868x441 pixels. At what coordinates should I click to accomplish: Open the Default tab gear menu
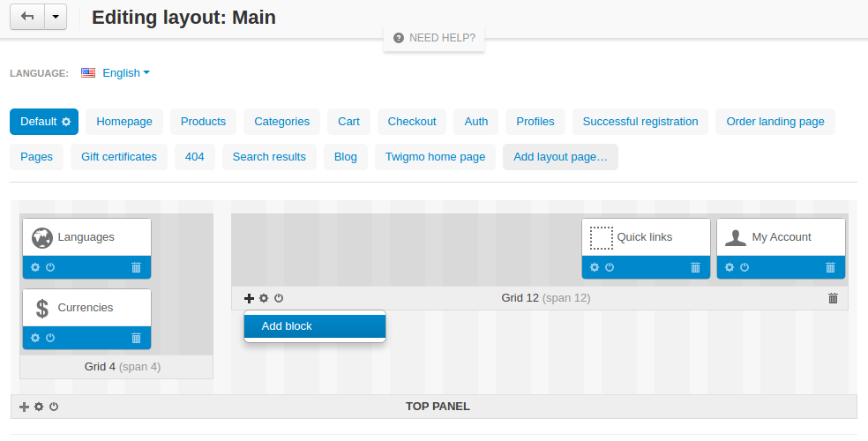pyautogui.click(x=66, y=122)
